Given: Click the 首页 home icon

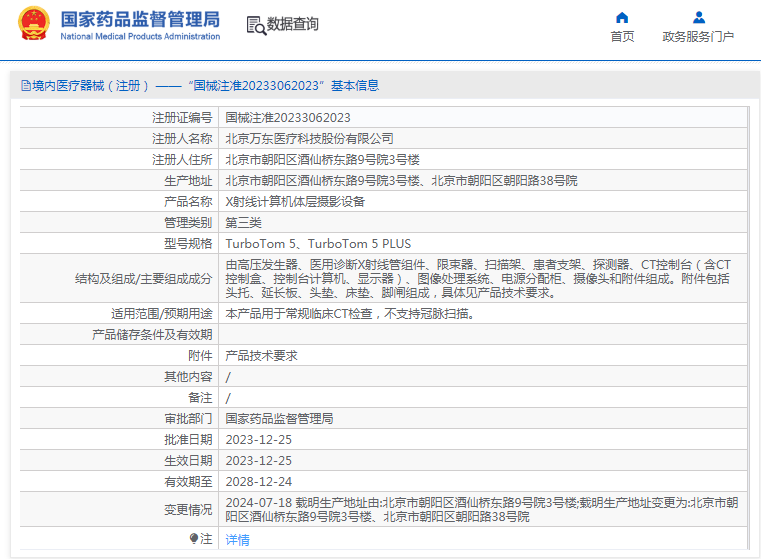Looking at the screenshot, I should [622, 18].
